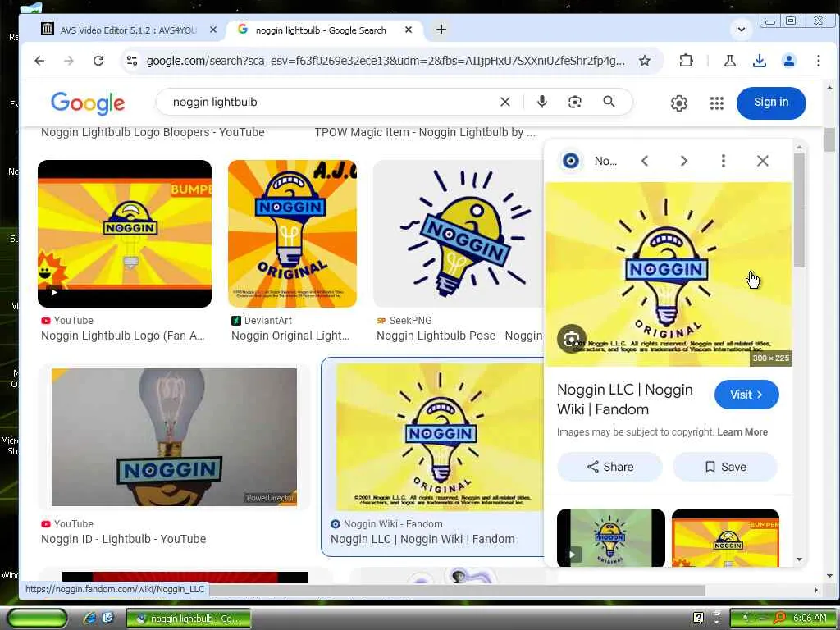Focus the browser address bar
840x630 pixels.
point(386,61)
